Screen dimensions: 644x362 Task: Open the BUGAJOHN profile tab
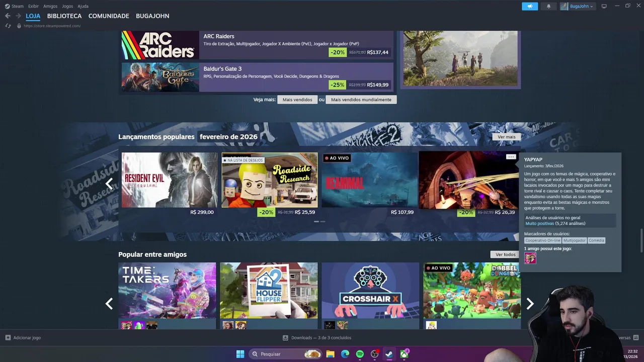[x=152, y=16]
